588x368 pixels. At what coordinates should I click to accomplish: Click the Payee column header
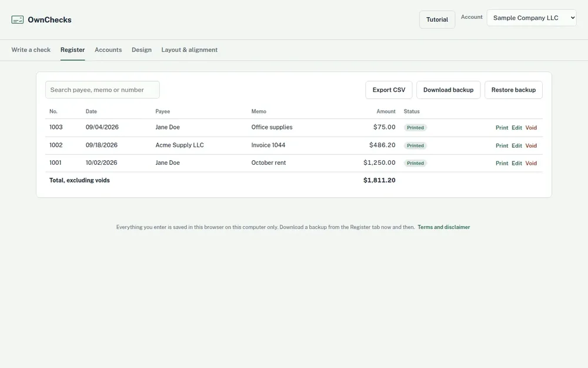[163, 111]
